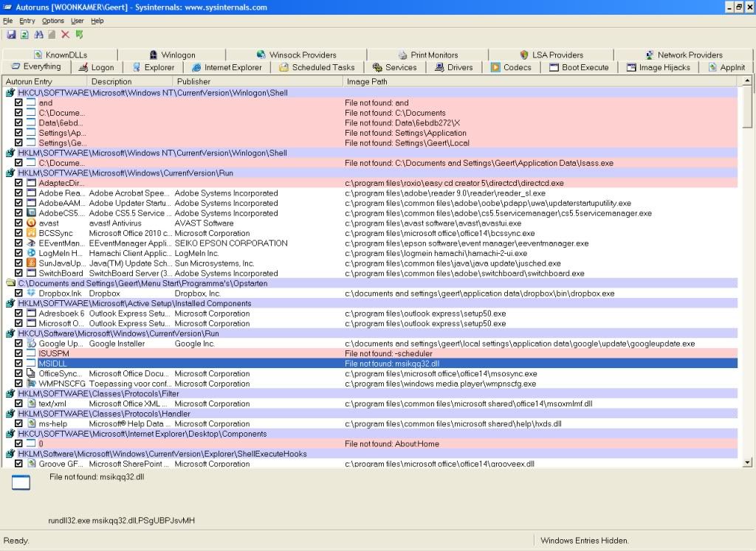Screen dimensions: 756x551
Task: Open the LSA Providers tab
Action: click(x=551, y=55)
